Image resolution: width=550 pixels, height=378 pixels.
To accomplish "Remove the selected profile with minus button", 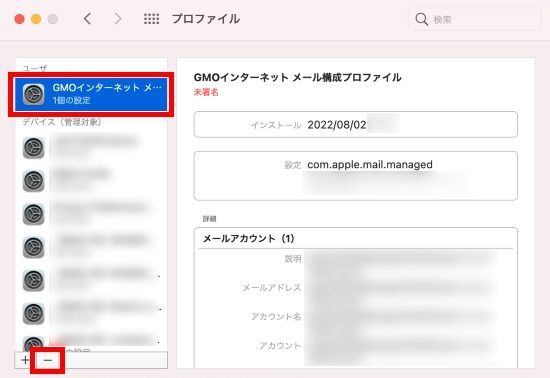I will [x=48, y=360].
